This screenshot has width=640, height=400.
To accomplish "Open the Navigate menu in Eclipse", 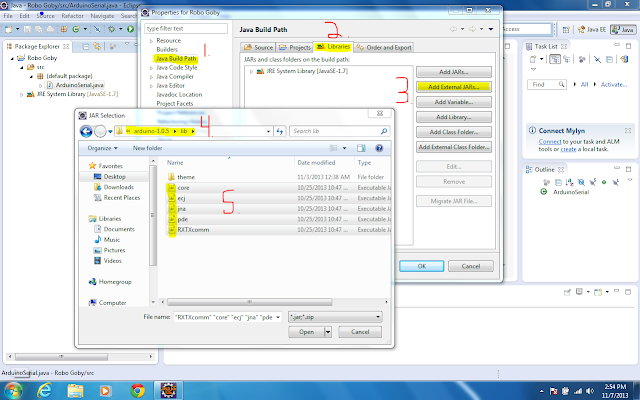I will (x=102, y=16).
